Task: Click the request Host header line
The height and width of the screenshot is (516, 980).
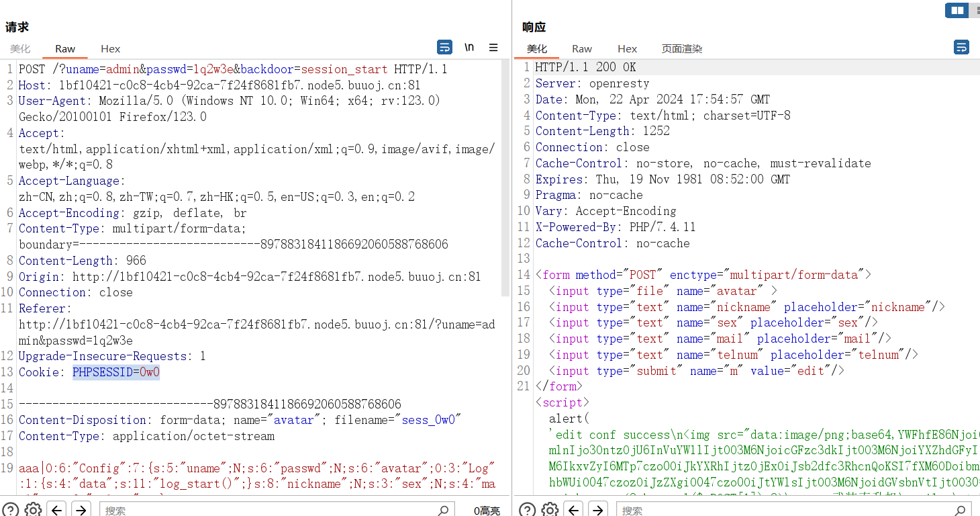Action: pyautogui.click(x=219, y=85)
